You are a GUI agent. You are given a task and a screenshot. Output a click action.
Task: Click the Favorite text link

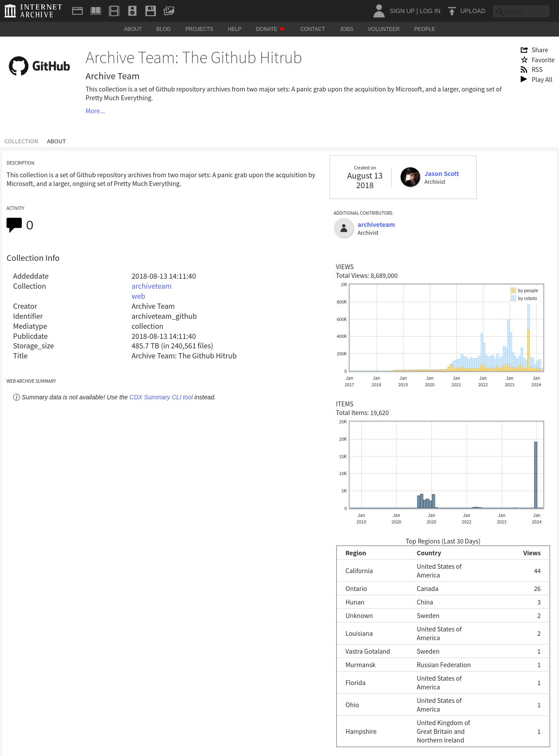[x=543, y=60]
